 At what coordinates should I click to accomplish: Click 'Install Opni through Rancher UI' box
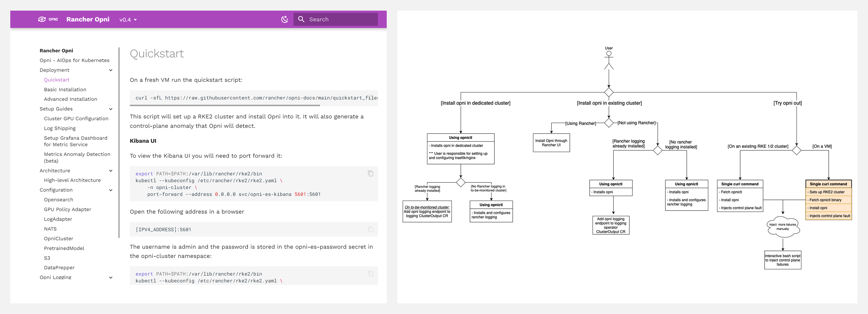(x=551, y=143)
